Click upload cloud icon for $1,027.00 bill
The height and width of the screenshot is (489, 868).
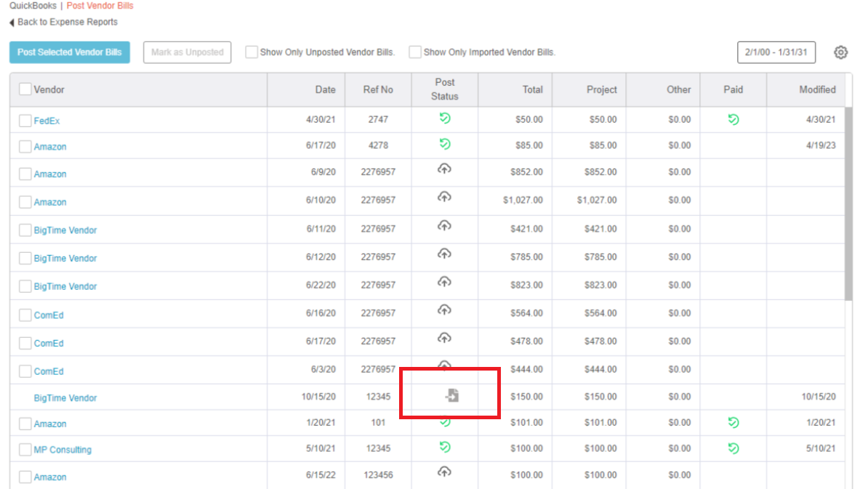click(x=444, y=198)
